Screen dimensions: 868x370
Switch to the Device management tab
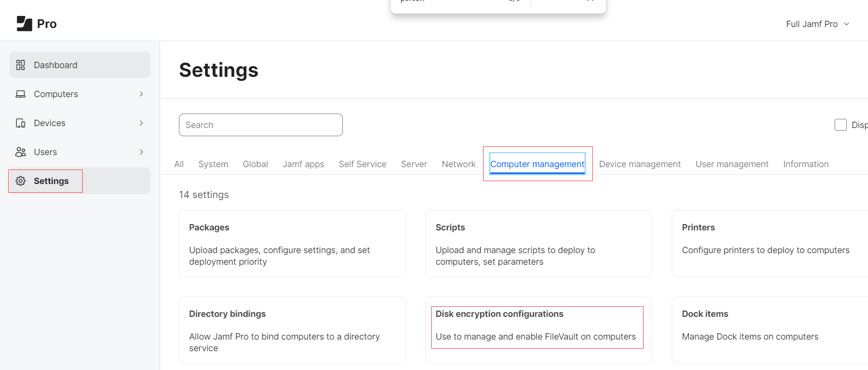(x=640, y=164)
